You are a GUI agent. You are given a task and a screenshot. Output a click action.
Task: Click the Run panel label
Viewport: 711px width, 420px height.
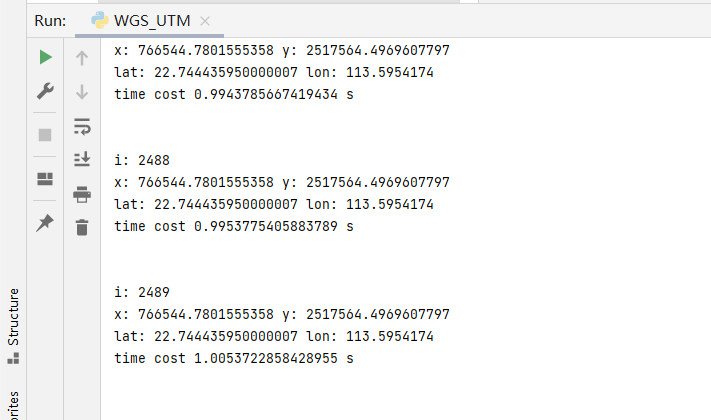pyautogui.click(x=50, y=20)
